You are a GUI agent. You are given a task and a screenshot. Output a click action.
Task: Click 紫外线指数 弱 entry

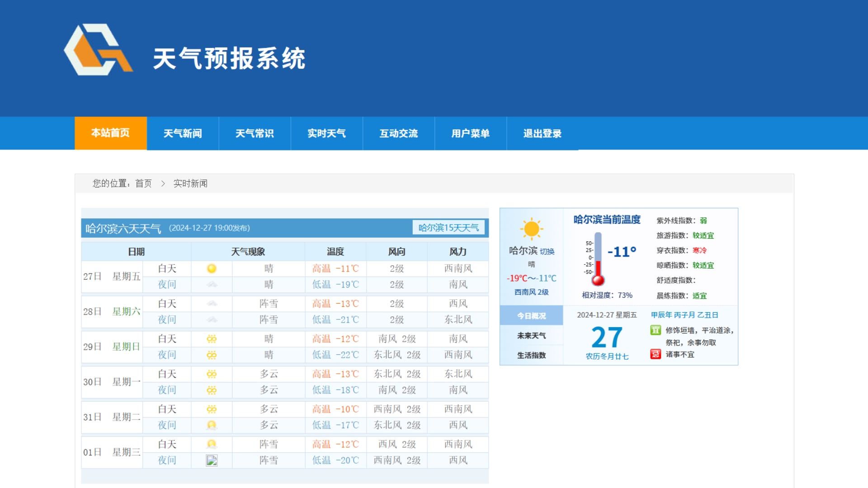pyautogui.click(x=682, y=221)
